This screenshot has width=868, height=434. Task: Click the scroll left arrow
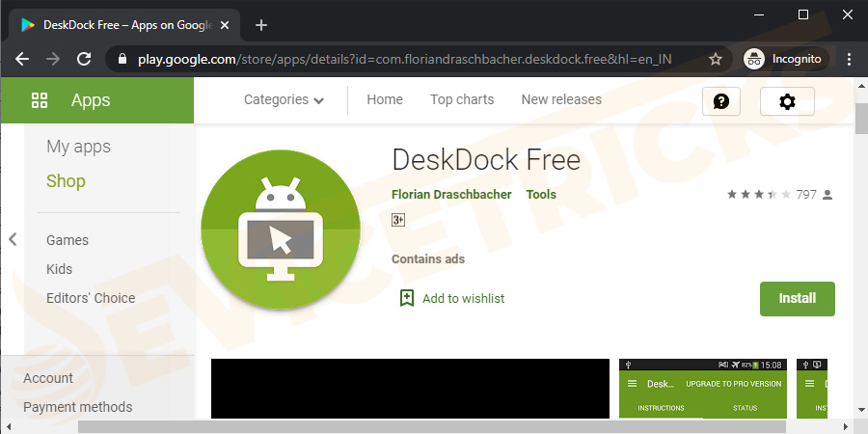pyautogui.click(x=9, y=427)
